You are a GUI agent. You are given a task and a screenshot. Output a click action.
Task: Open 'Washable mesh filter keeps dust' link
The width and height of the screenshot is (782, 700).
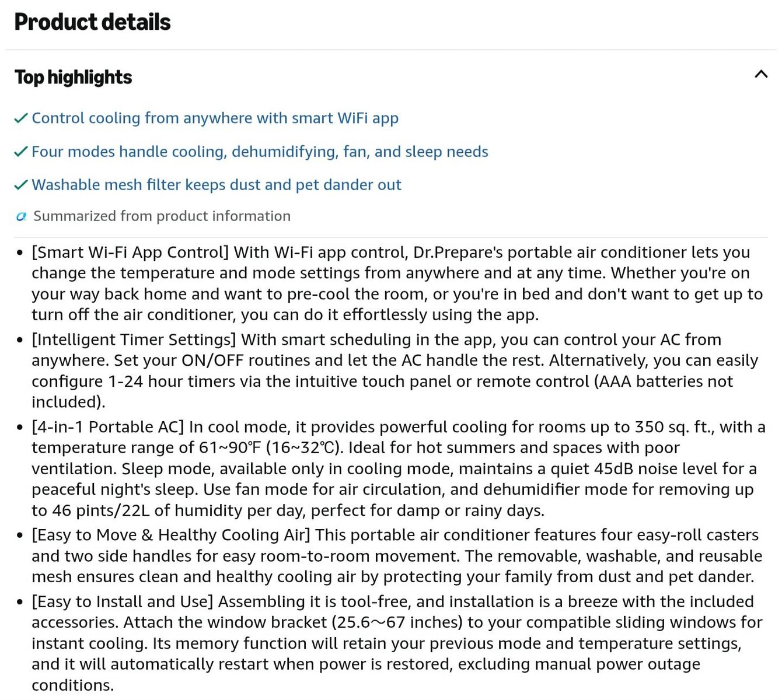point(217,185)
